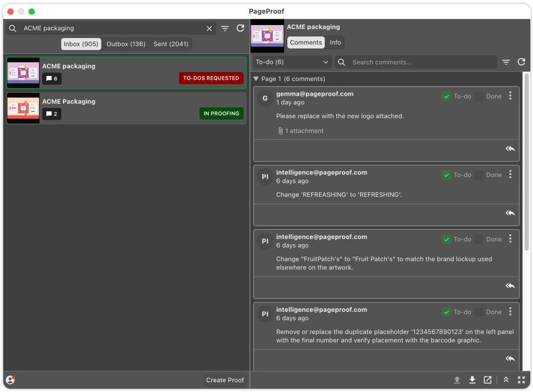
Task: Click the '1 day ago' timestamp
Action: point(290,103)
